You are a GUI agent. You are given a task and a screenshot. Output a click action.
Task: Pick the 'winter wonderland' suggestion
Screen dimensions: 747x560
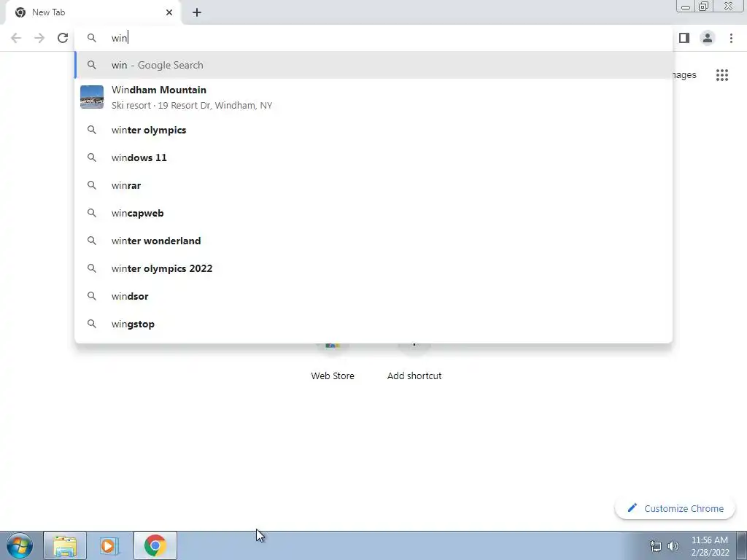[373, 241]
